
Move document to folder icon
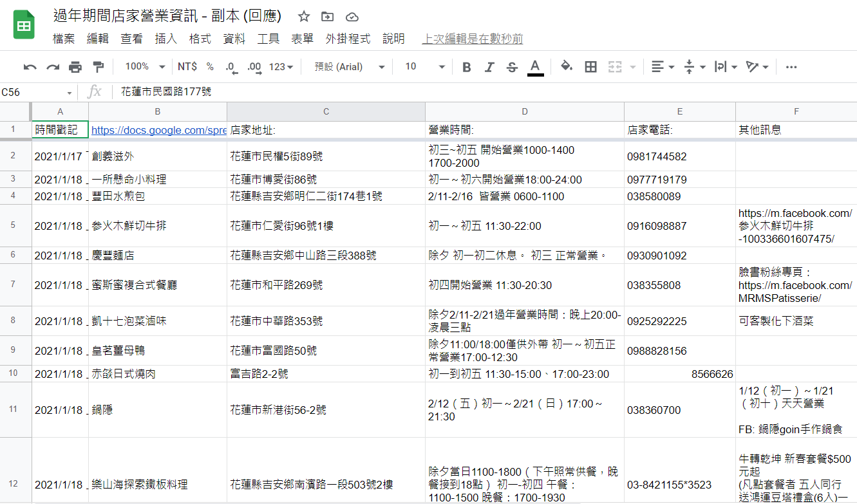[328, 17]
